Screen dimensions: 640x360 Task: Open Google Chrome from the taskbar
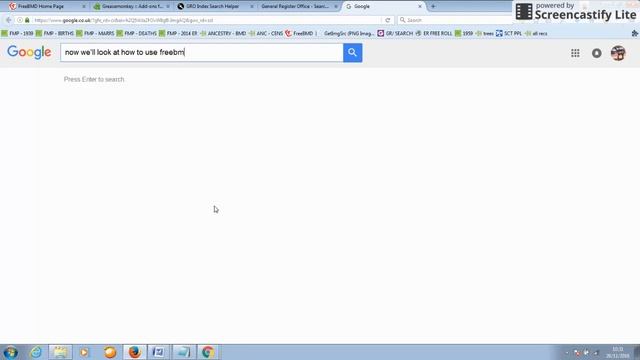(208, 352)
